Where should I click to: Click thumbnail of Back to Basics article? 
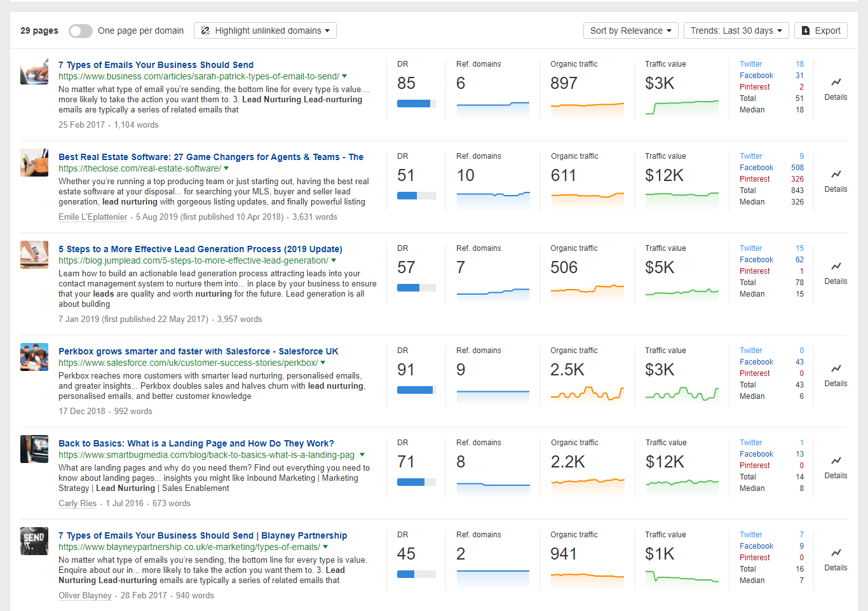coord(34,449)
